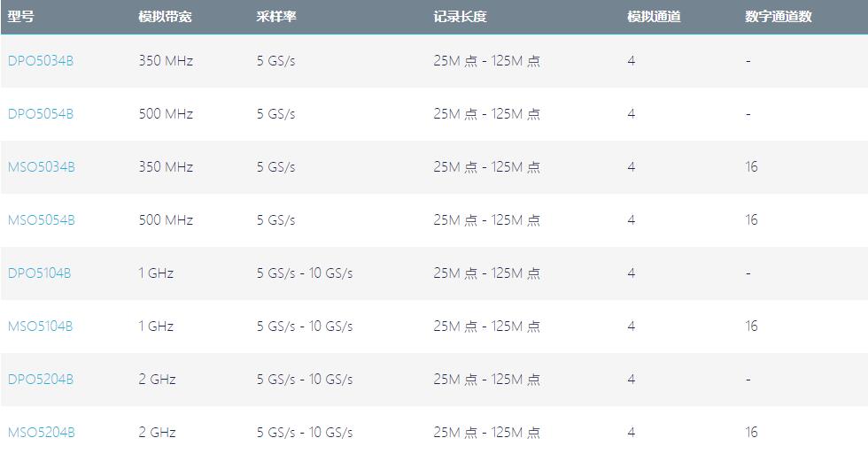Open the DPO5204B model link
Screen dimensions: 868x461
(x=40, y=380)
